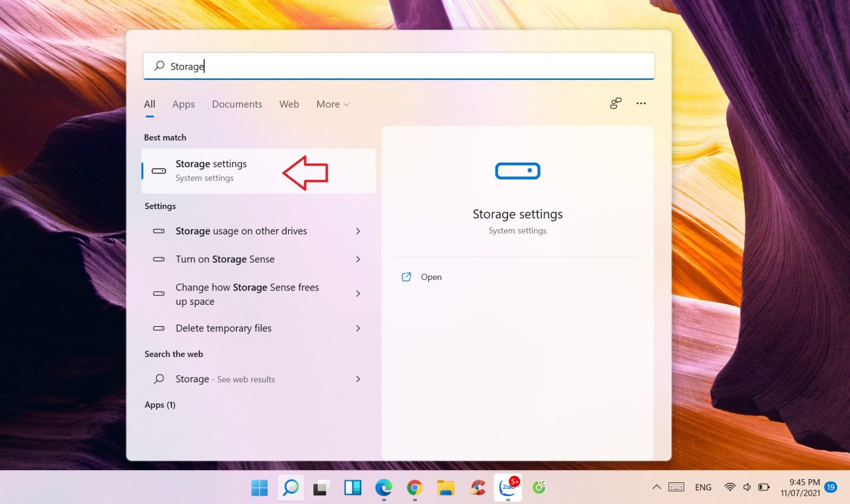The width and height of the screenshot is (850, 504).
Task: Switch to the Apps search tab
Action: click(x=183, y=104)
